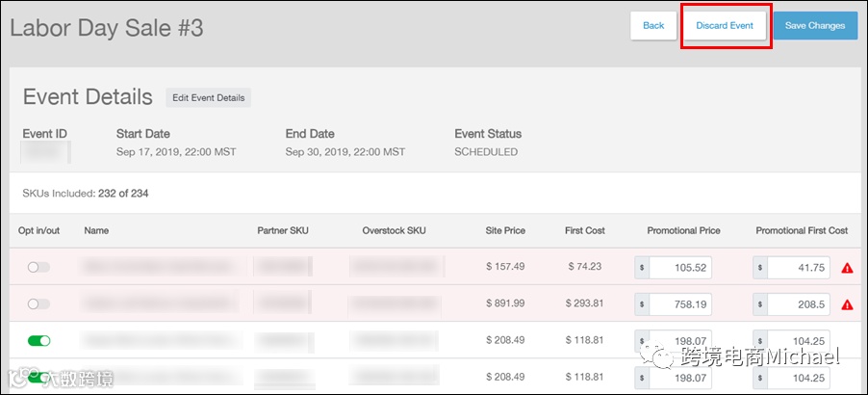Click the Promotional First Cost column header
Viewport: 868px width, 395px height.
coord(802,231)
